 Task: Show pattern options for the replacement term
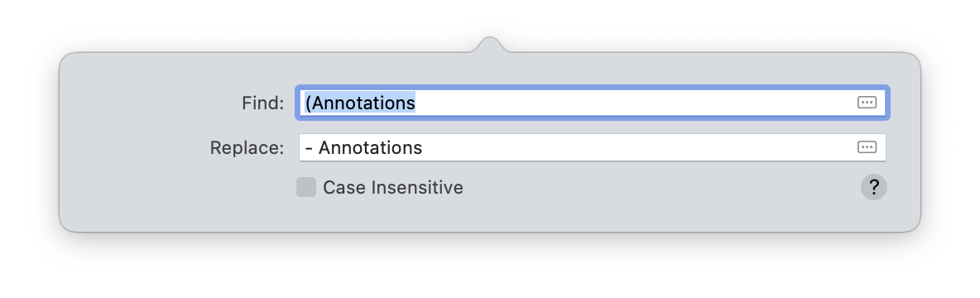click(x=867, y=147)
